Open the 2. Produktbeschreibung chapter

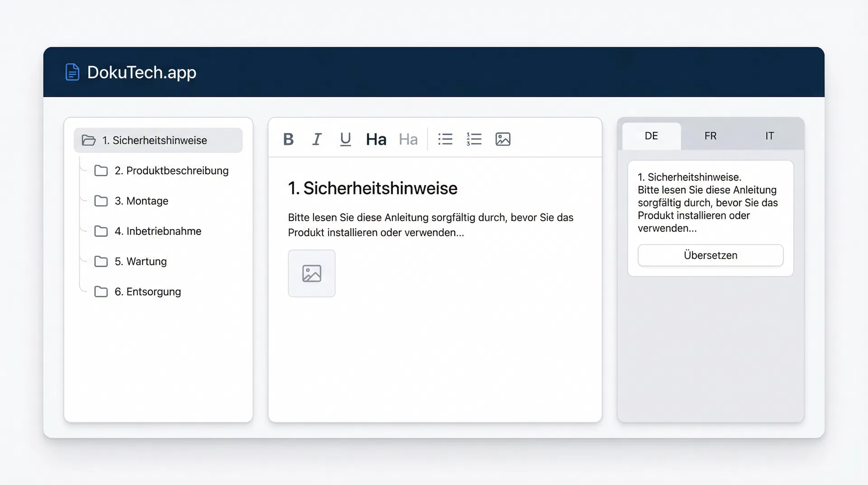point(171,171)
